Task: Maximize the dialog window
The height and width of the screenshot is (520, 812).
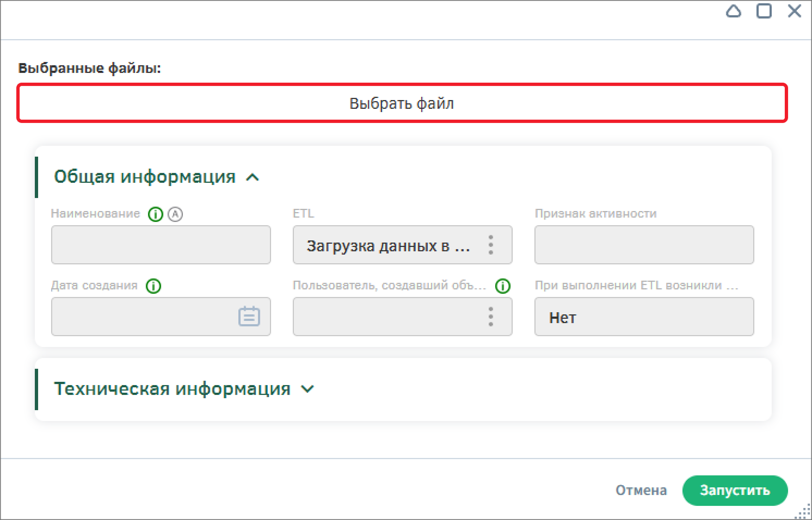Action: click(764, 11)
